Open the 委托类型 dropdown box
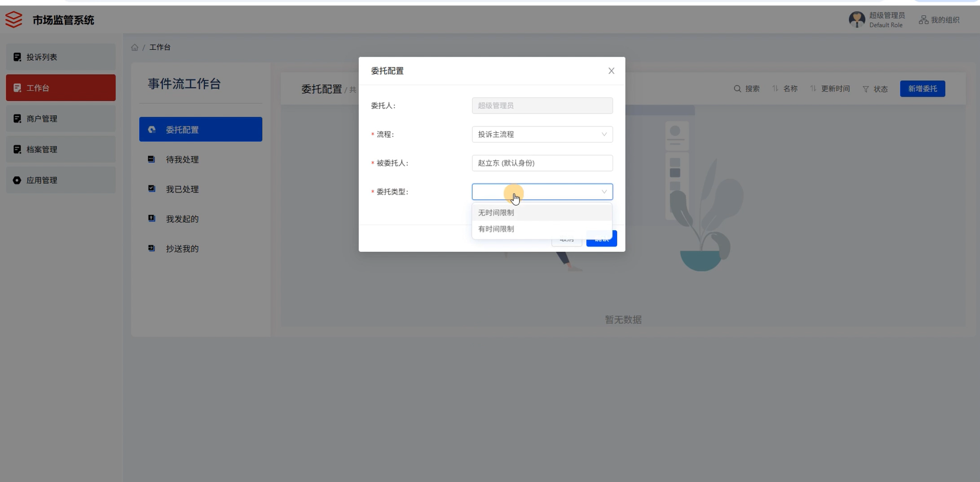This screenshot has height=482, width=980. coord(542,192)
